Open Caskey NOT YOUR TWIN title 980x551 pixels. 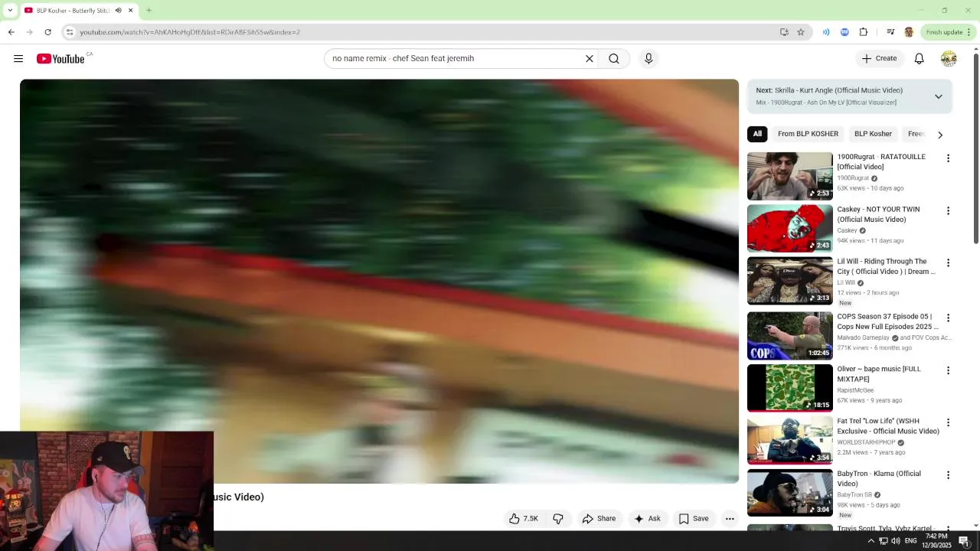878,214
